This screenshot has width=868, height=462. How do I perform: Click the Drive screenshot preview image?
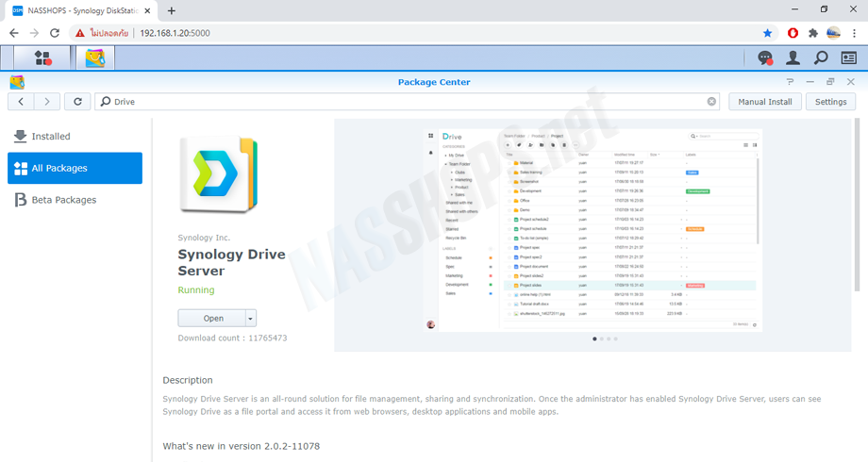click(593, 230)
